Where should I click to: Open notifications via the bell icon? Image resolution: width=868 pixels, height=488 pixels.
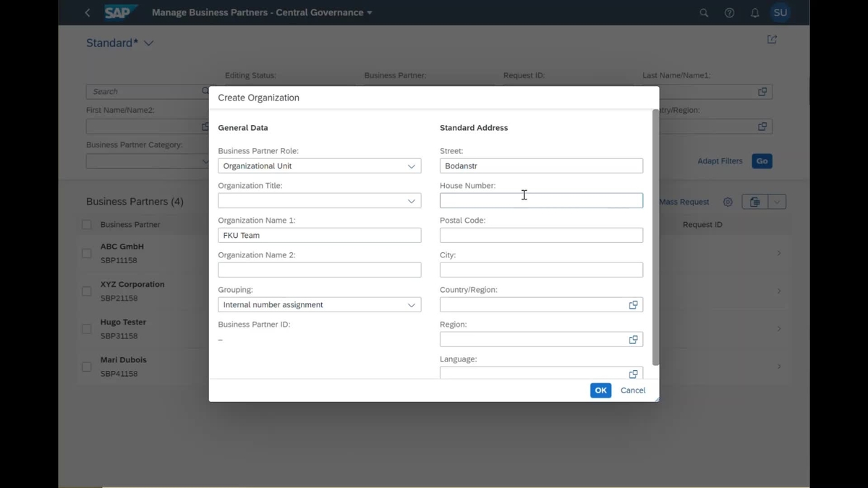pyautogui.click(x=754, y=12)
